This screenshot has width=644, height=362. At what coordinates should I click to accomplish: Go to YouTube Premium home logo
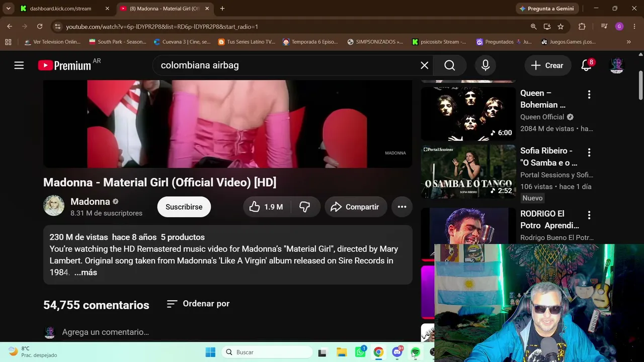click(x=64, y=65)
